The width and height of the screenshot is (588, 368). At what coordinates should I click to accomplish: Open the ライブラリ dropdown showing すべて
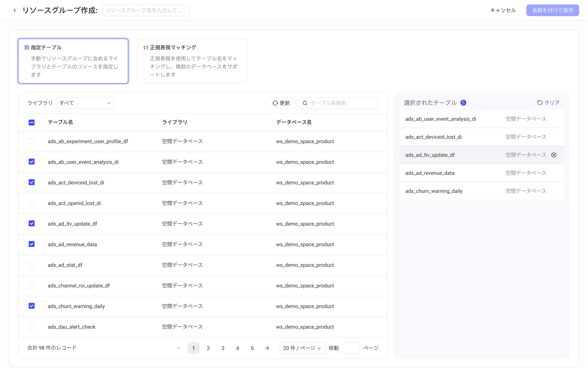click(85, 103)
